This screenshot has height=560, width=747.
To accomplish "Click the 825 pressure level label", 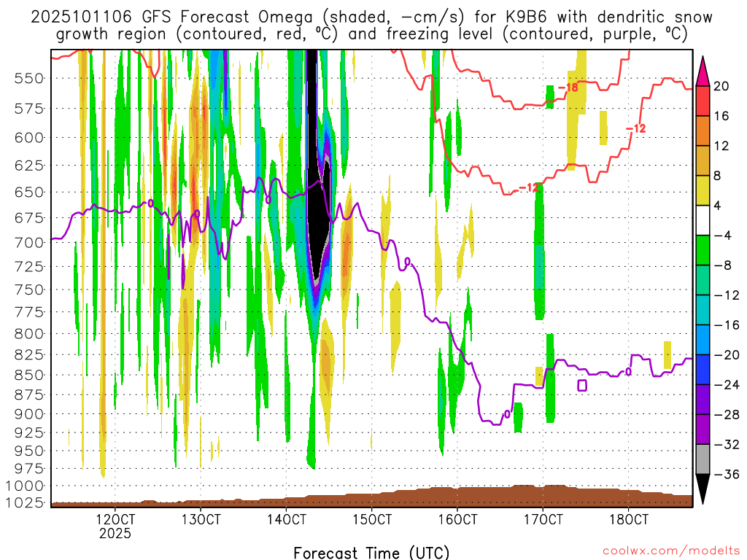I will 29,355.
